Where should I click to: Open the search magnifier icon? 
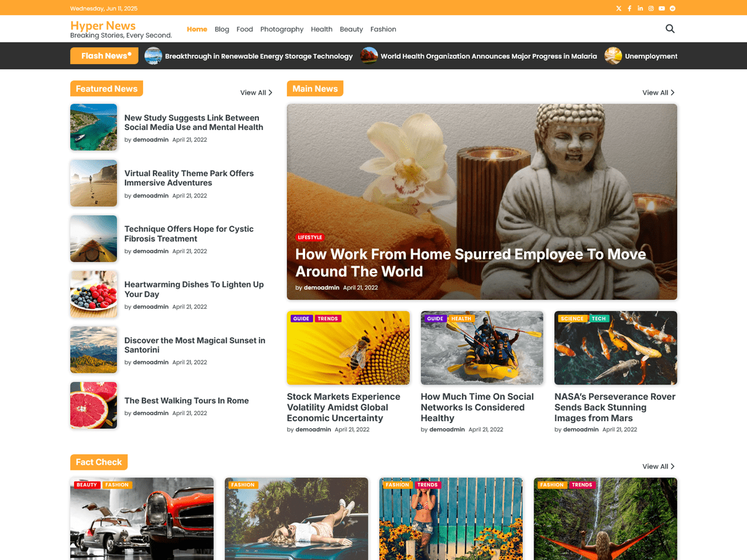click(670, 29)
